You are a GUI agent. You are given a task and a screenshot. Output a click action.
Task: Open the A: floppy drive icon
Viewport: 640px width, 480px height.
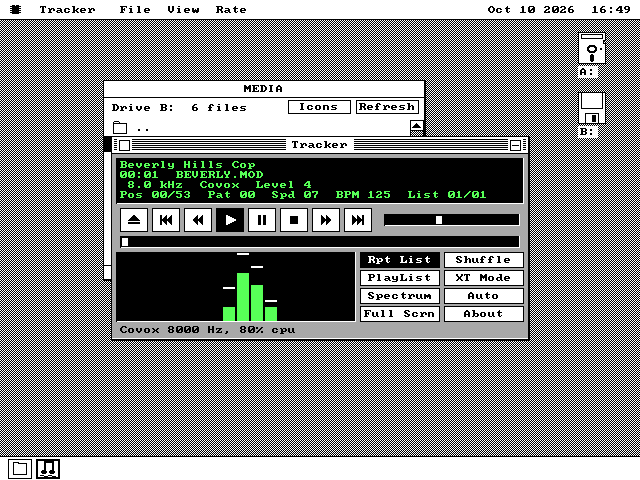(591, 48)
